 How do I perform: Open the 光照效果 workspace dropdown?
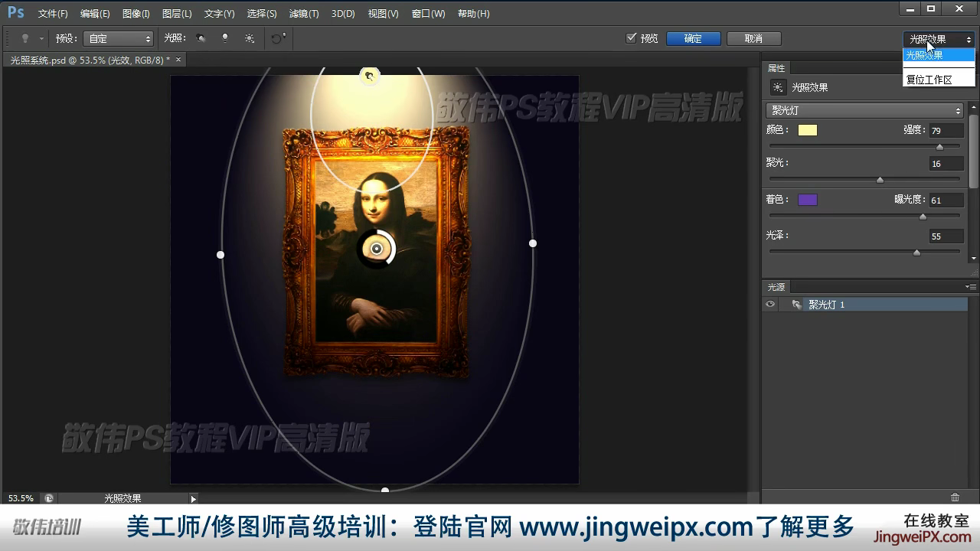pos(939,39)
